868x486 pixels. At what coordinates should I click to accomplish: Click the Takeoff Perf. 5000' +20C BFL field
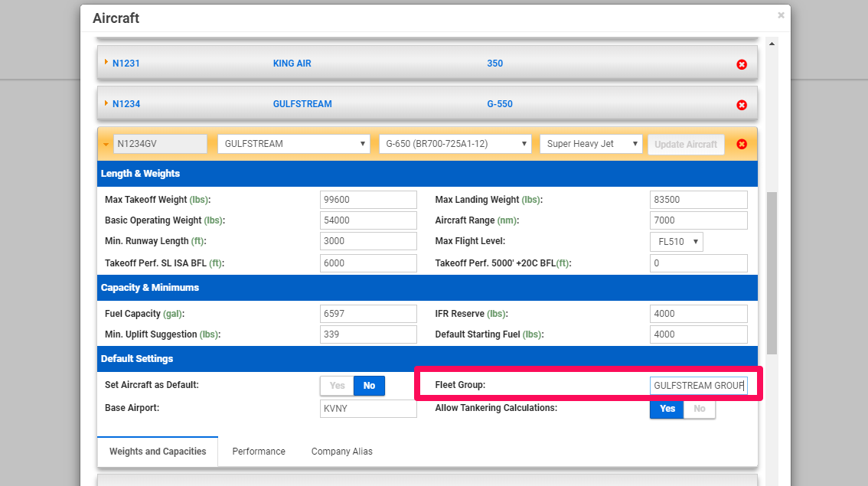point(699,263)
